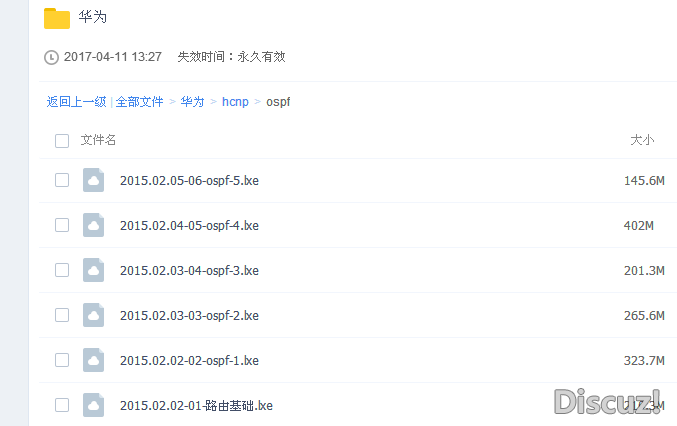
Task: Tick the select-all checkbox next to 文件名
Action: click(62, 141)
